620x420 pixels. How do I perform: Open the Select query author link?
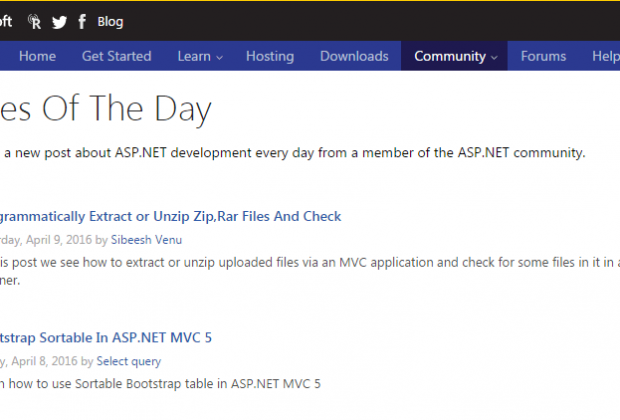tap(129, 361)
